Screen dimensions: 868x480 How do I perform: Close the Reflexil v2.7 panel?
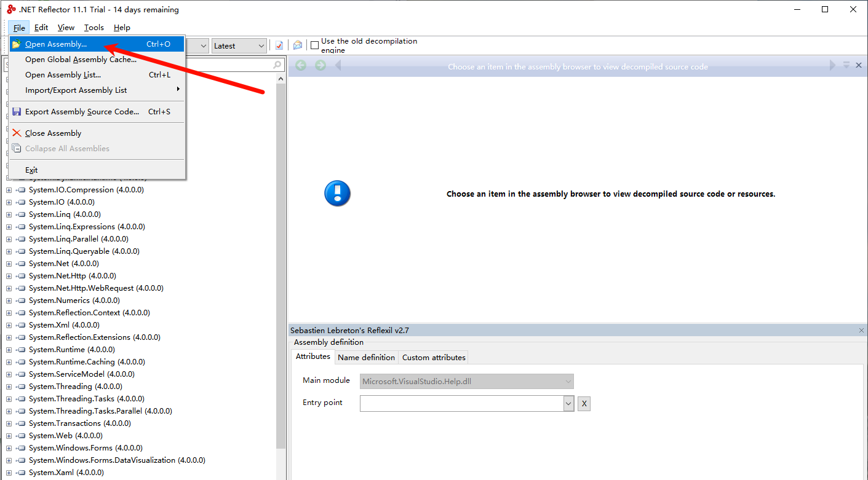[x=861, y=331]
